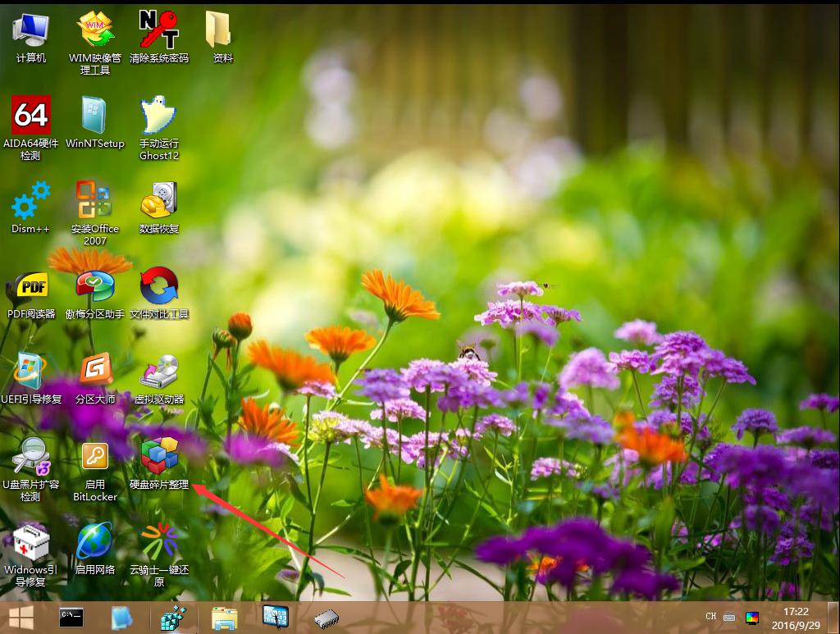Open the Dism++ gear icon
840x634 pixels.
(30, 201)
